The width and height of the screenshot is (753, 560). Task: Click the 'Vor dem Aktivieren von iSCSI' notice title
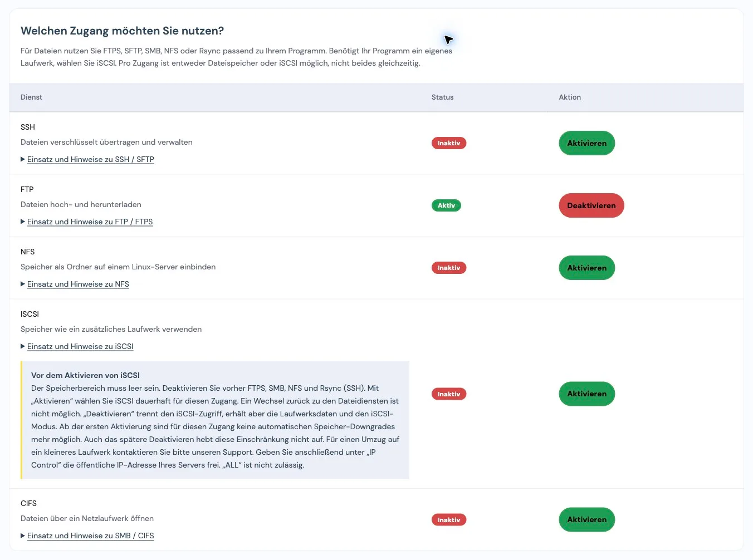pos(85,375)
